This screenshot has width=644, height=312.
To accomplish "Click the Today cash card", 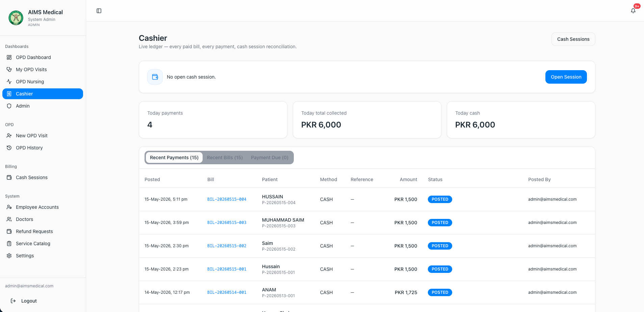I will [521, 120].
